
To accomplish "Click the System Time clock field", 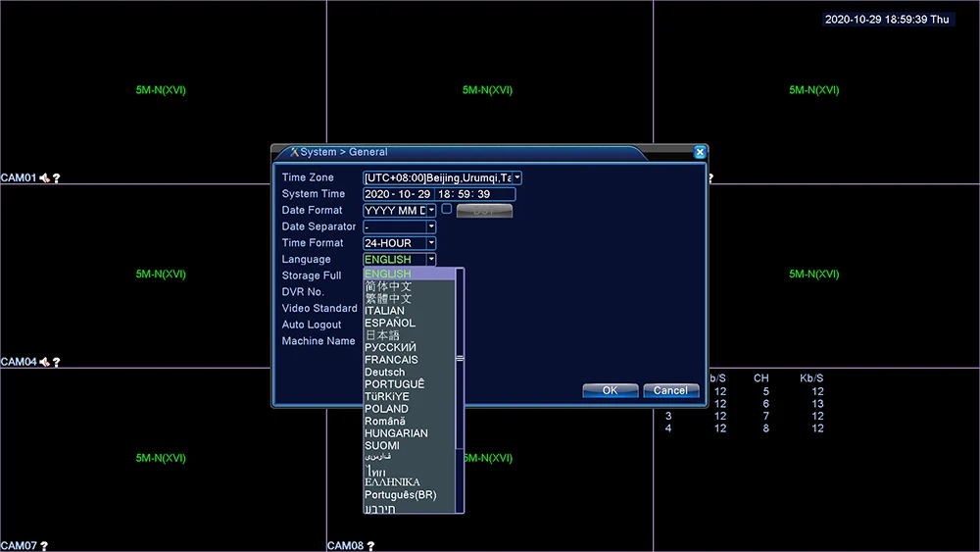I will [x=475, y=194].
